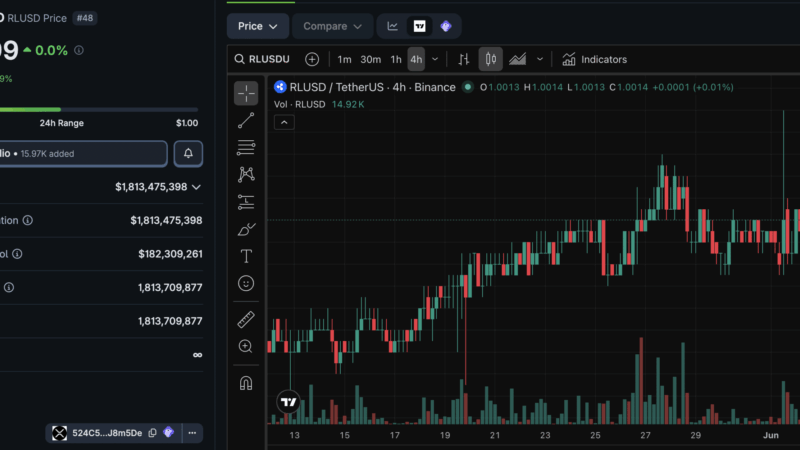Image resolution: width=800 pixels, height=450 pixels.
Task: Open the emoji icons tool
Action: pos(246,283)
